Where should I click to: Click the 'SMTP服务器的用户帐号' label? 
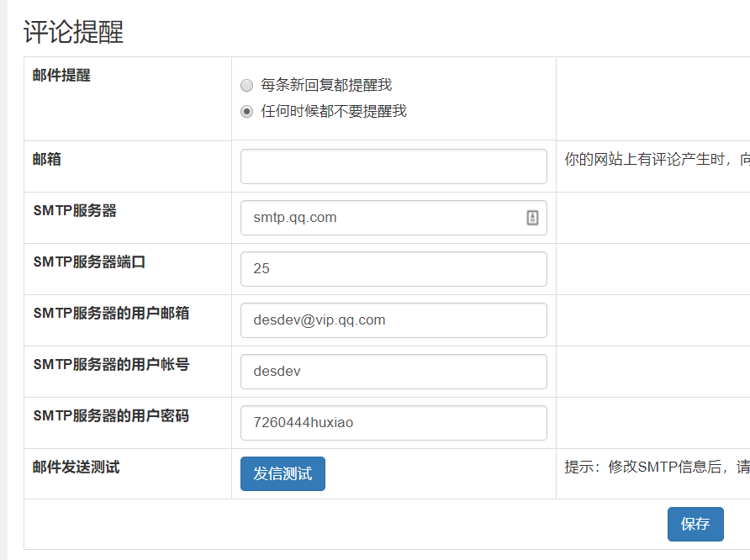(x=111, y=364)
